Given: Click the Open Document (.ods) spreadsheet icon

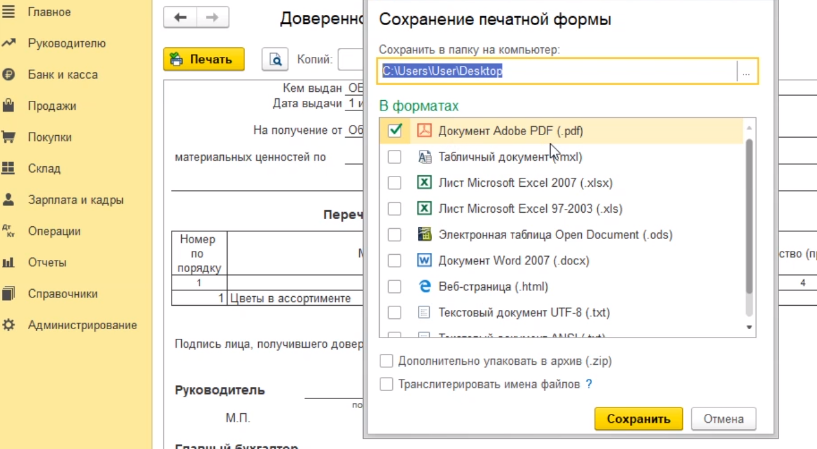Looking at the screenshot, I should click(x=424, y=234).
